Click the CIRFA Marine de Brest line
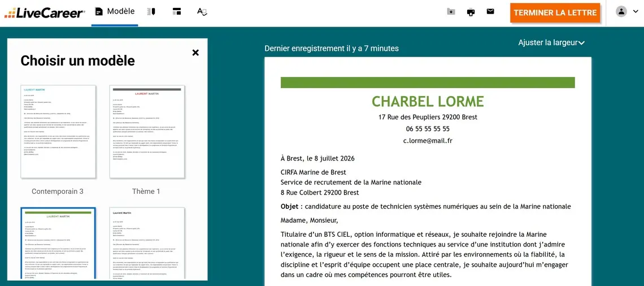The image size is (644, 286). (314, 172)
